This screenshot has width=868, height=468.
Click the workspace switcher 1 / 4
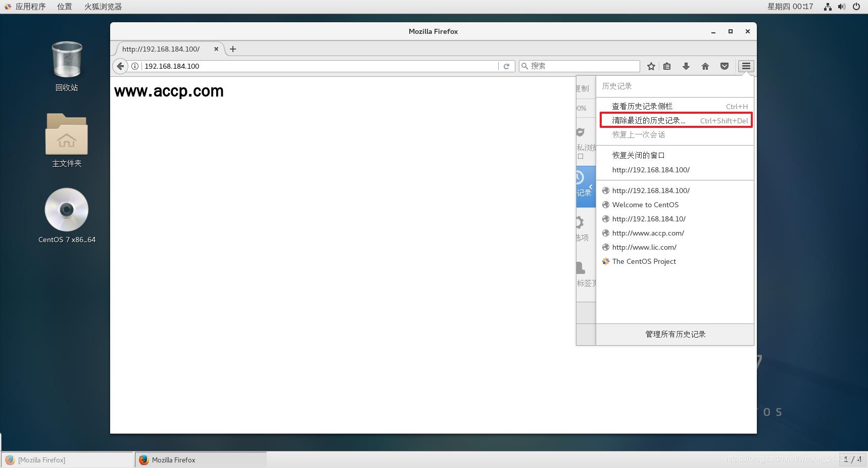pyautogui.click(x=853, y=459)
